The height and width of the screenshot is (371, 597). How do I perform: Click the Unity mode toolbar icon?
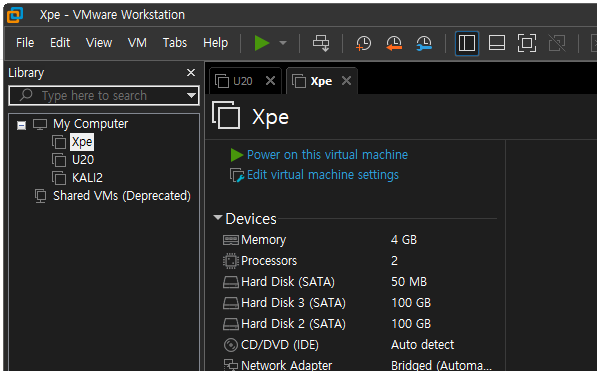tap(557, 43)
